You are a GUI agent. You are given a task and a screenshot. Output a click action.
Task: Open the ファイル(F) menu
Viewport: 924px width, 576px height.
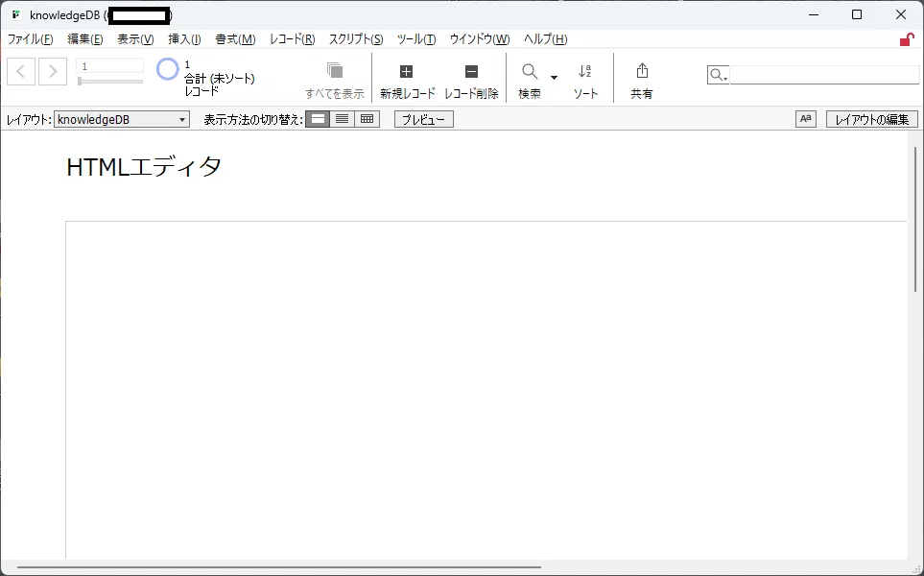[x=30, y=39]
